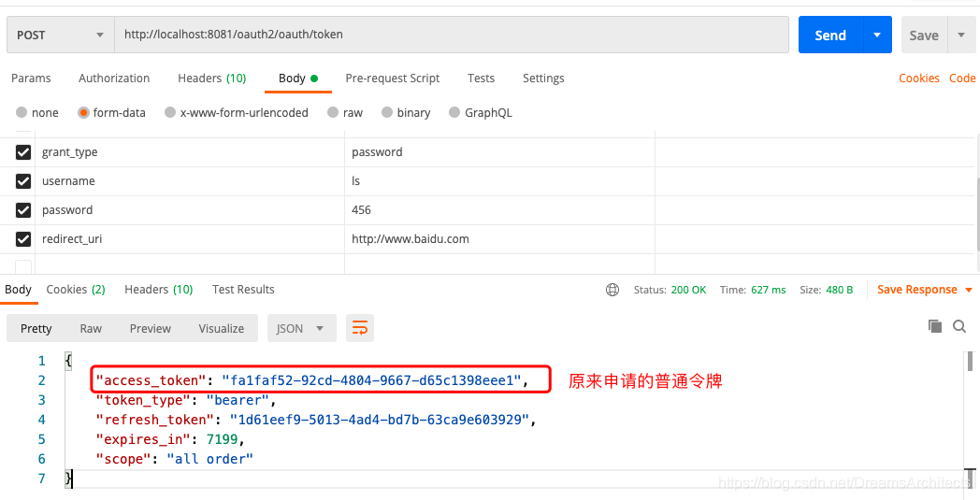Click the password value cell in grant_type row
This screenshot has height=500, width=980.
[x=499, y=152]
